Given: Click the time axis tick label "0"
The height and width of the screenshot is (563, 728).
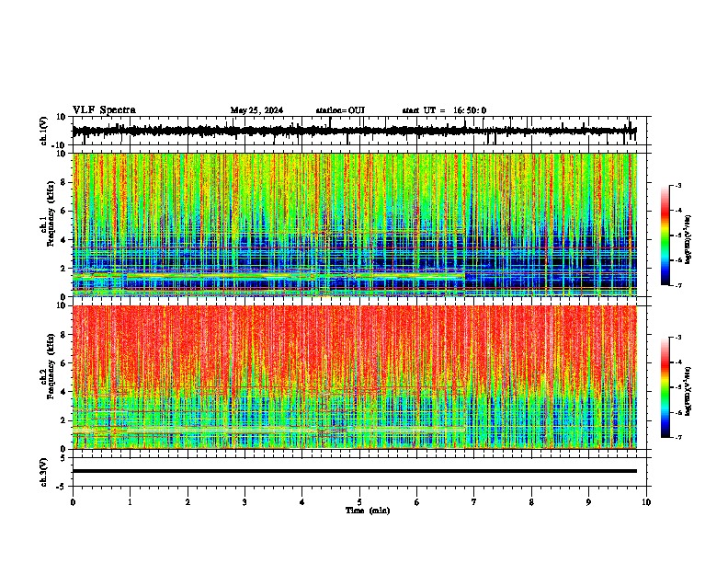Looking at the screenshot, I should point(73,502).
